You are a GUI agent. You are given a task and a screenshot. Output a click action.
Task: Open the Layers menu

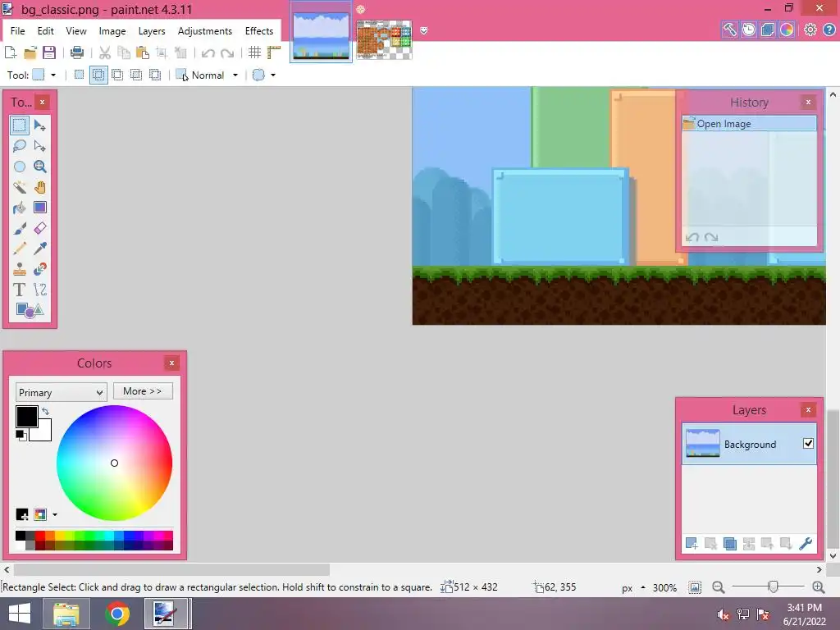coord(152,31)
